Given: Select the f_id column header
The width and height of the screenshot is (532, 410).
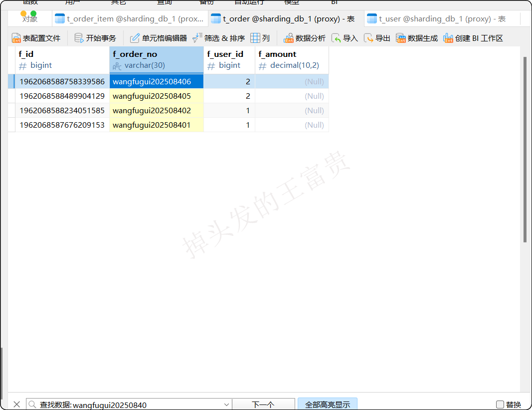Looking at the screenshot, I should click(x=62, y=59).
